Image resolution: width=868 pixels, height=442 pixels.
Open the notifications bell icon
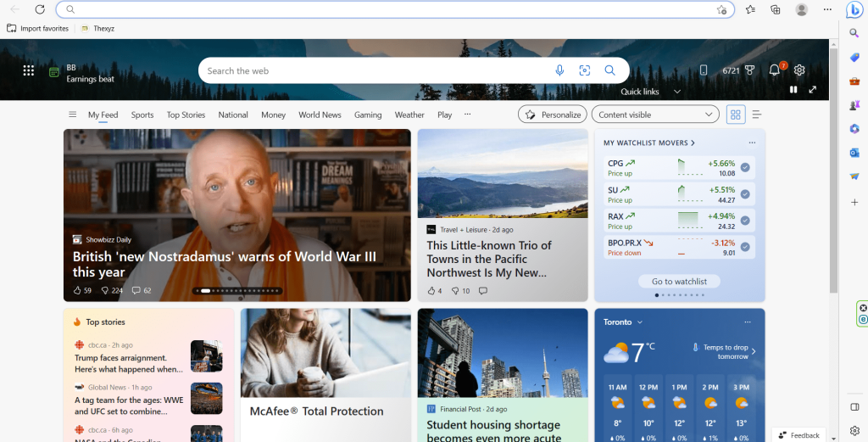click(x=774, y=70)
